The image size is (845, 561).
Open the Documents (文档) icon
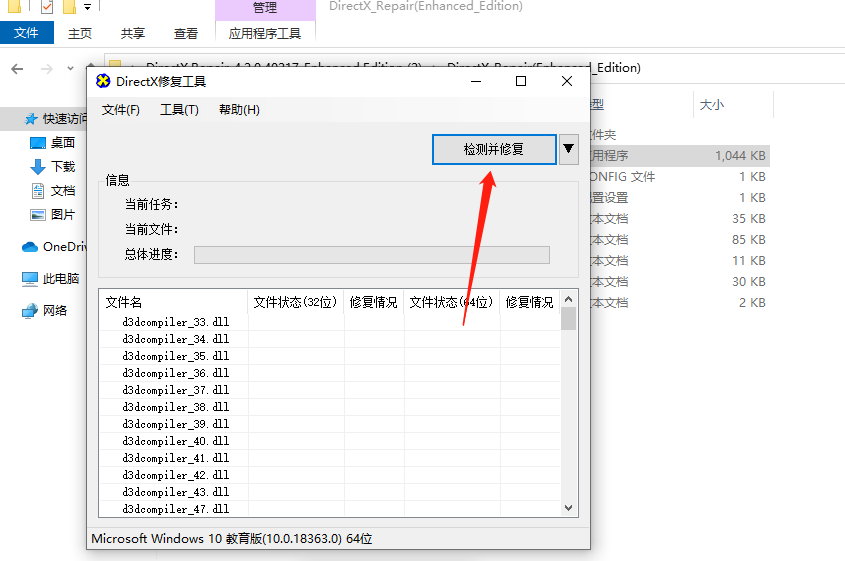(38, 191)
